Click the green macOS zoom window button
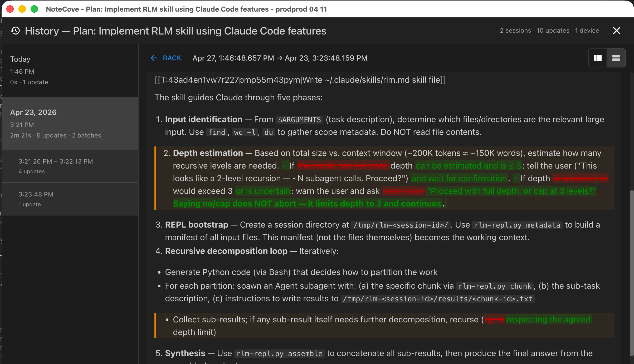 point(34,9)
